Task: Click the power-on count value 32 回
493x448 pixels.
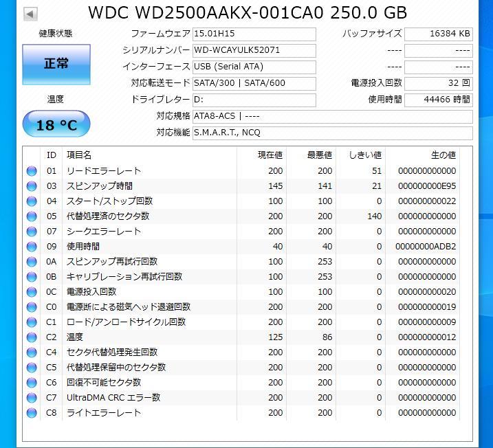Action: [438, 84]
